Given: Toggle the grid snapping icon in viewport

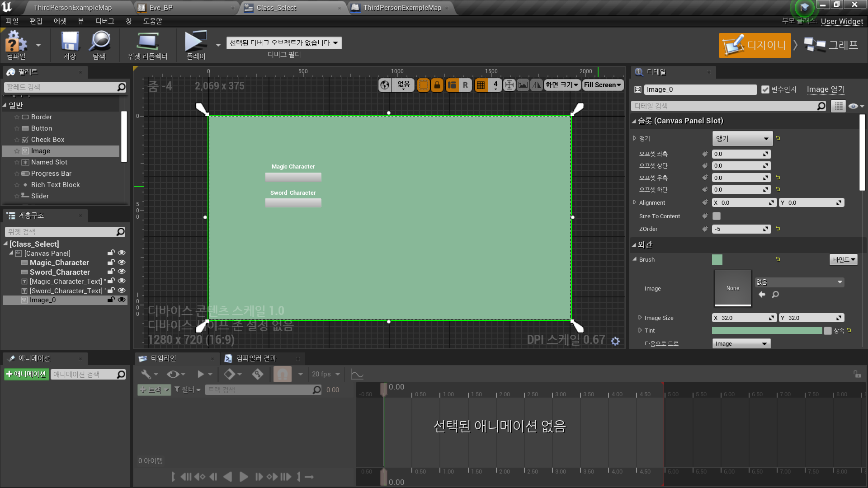Looking at the screenshot, I should point(481,85).
